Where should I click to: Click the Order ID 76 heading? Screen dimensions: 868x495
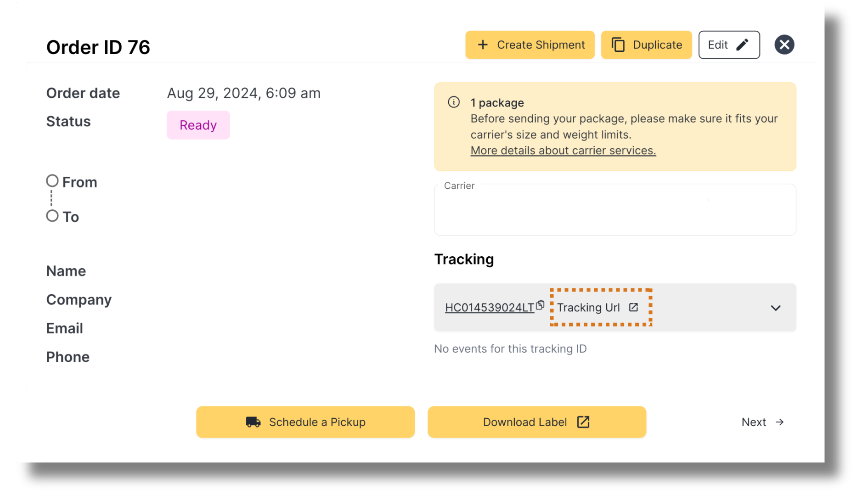(x=98, y=46)
